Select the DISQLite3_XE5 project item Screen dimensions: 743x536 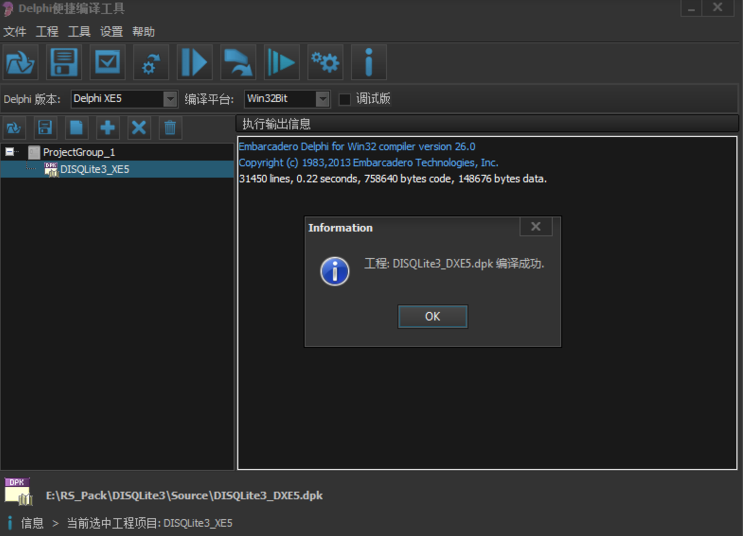point(117,169)
